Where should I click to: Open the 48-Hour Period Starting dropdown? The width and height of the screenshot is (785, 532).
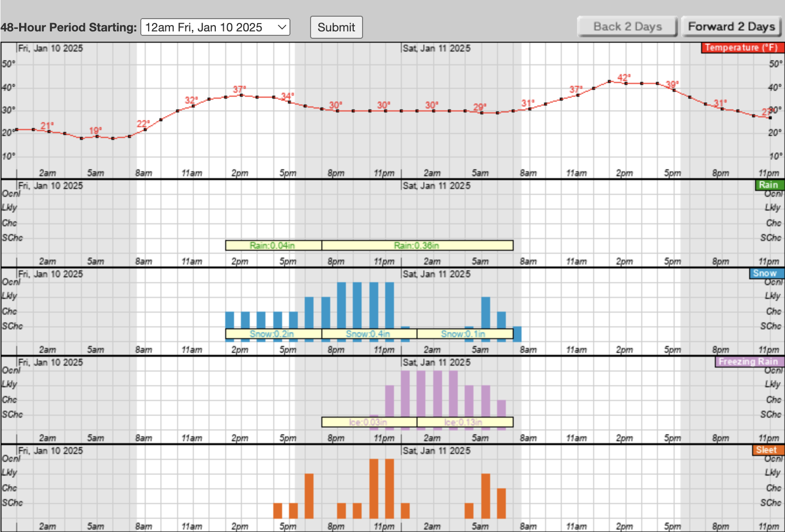pos(215,27)
